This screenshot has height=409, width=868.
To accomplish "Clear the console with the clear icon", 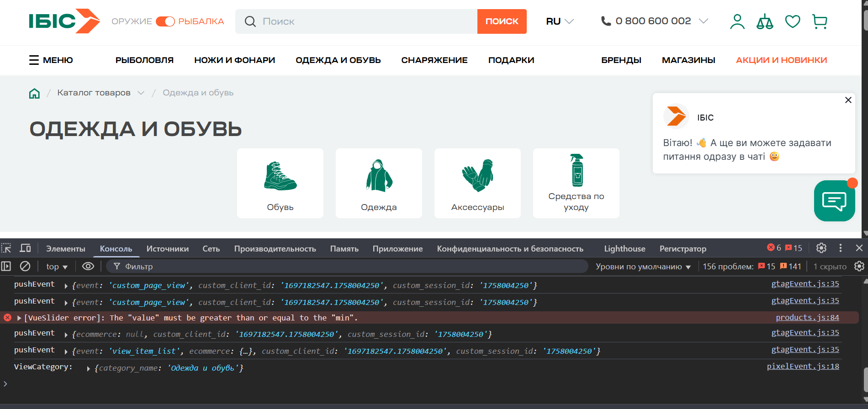I will click(x=25, y=266).
